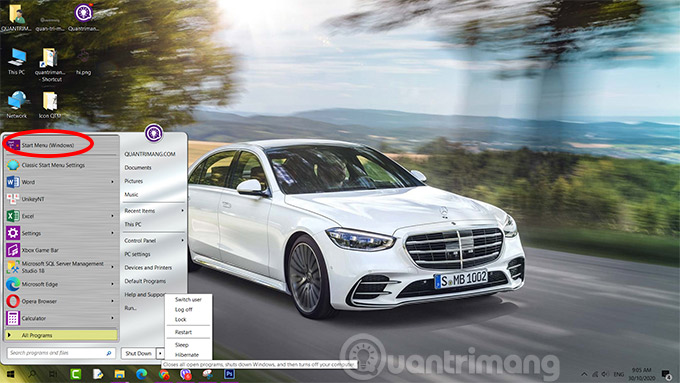Expand SQL Server Management Studio submenu arrow
This screenshot has width=680, height=383.
113,267
